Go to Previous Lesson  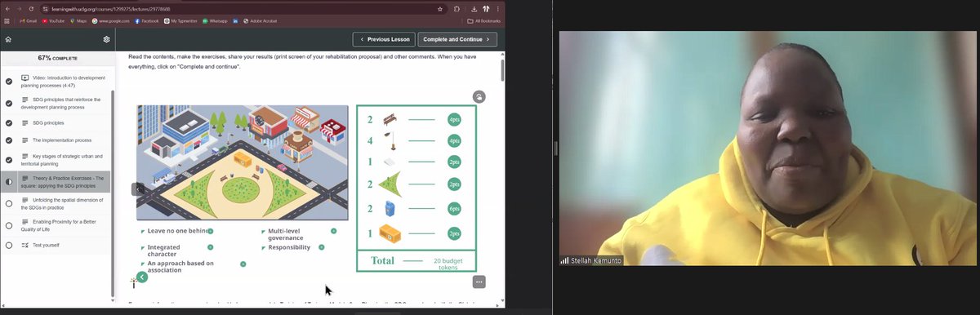tap(384, 39)
